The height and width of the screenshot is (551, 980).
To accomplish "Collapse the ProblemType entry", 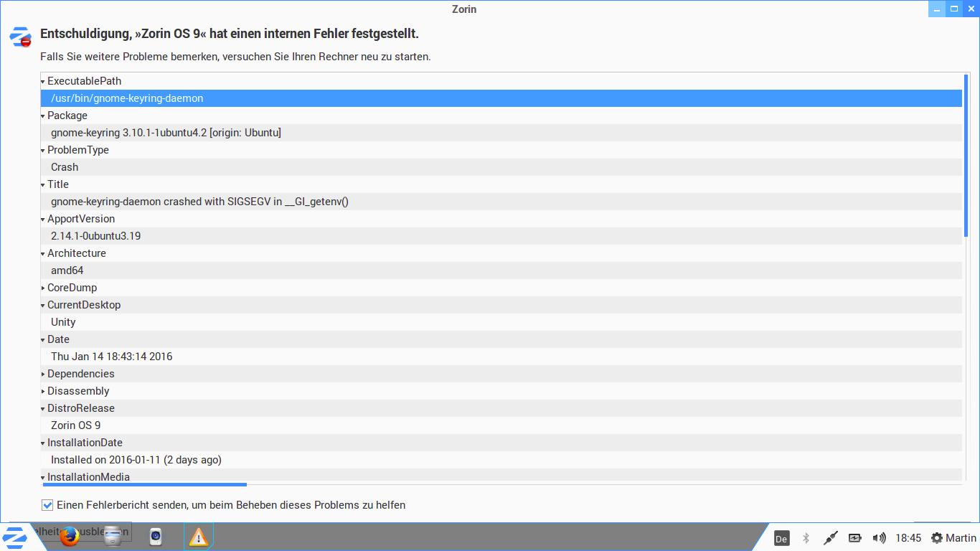I will pos(43,150).
